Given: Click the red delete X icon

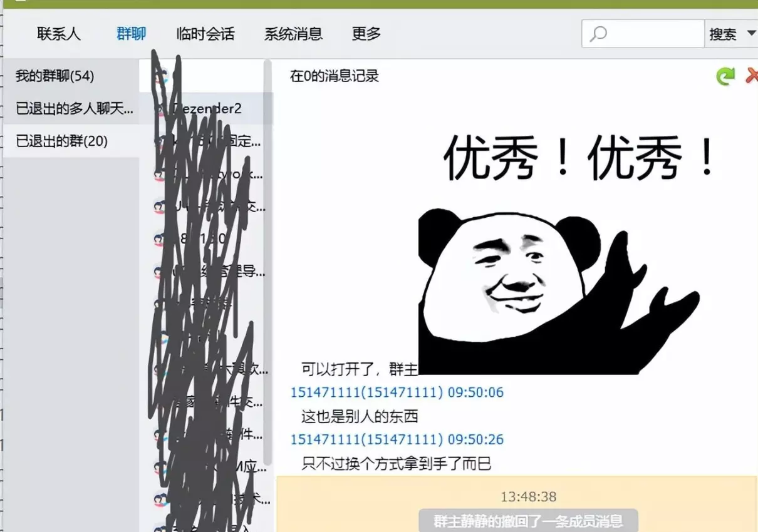Looking at the screenshot, I should (x=751, y=76).
